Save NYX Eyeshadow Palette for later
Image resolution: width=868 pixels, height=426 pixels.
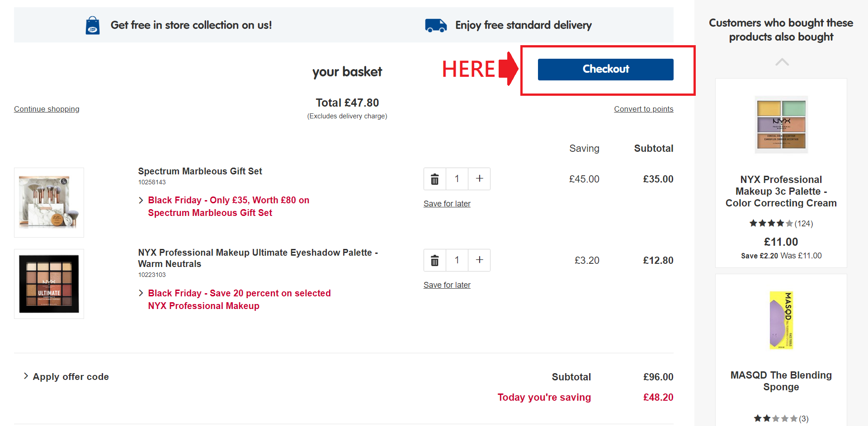tap(447, 285)
